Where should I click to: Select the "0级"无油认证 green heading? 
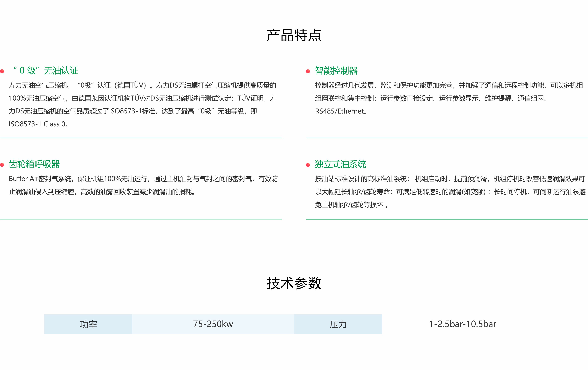46,71
